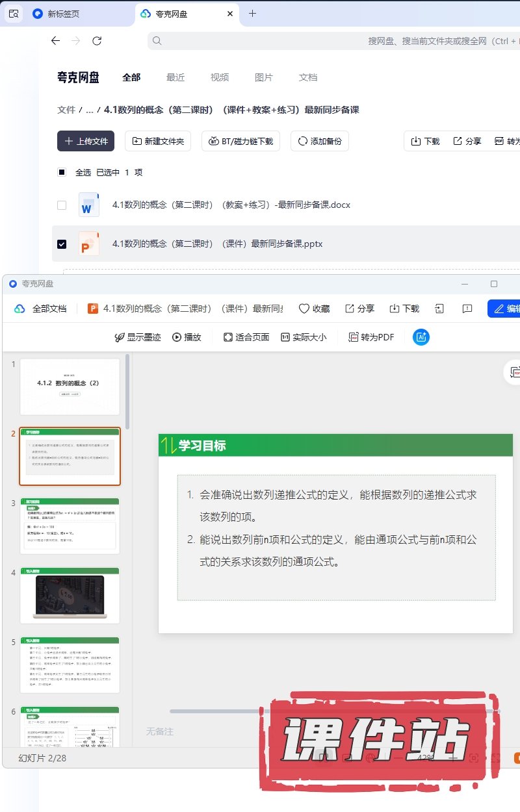The image size is (520, 812).
Task: Click 实际大小 actual size icon
Action: point(285,337)
